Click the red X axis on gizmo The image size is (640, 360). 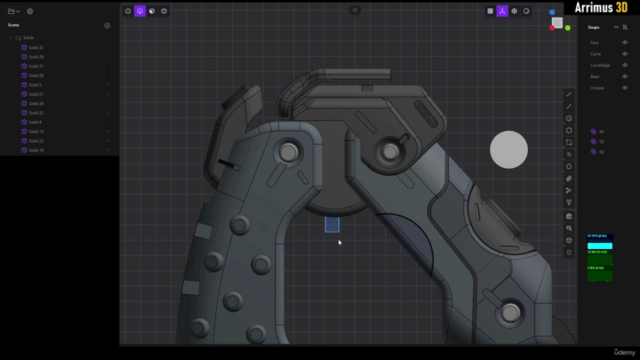pos(552,28)
